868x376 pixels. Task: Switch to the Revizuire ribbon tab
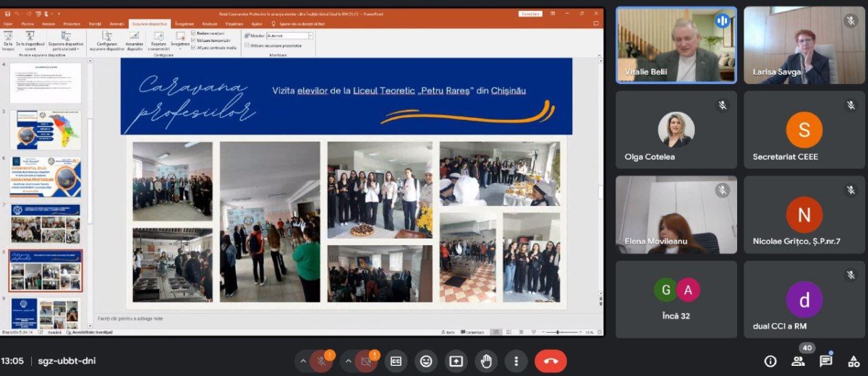[x=210, y=24]
